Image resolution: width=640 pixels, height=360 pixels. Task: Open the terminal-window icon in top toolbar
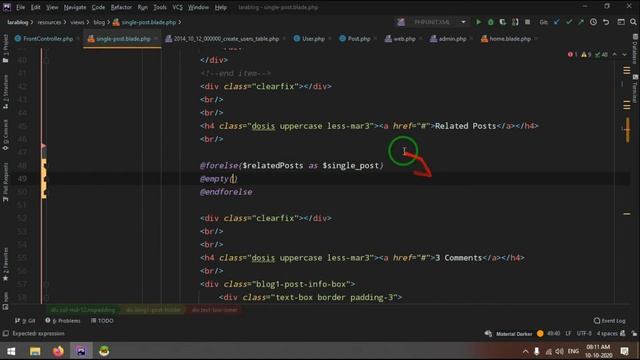(x=621, y=22)
